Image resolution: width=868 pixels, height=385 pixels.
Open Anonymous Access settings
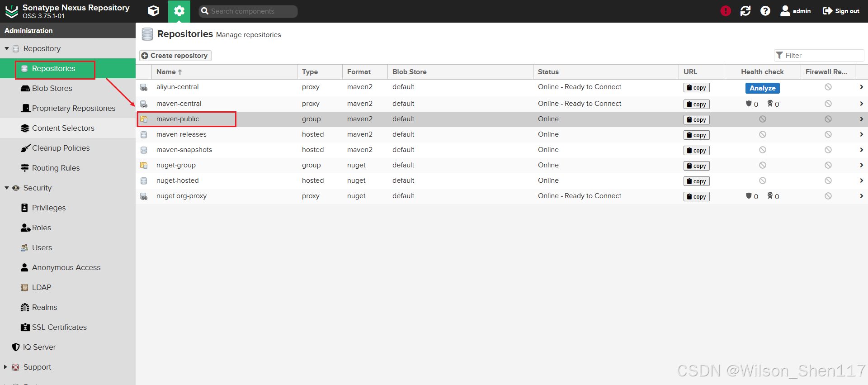[x=68, y=267]
